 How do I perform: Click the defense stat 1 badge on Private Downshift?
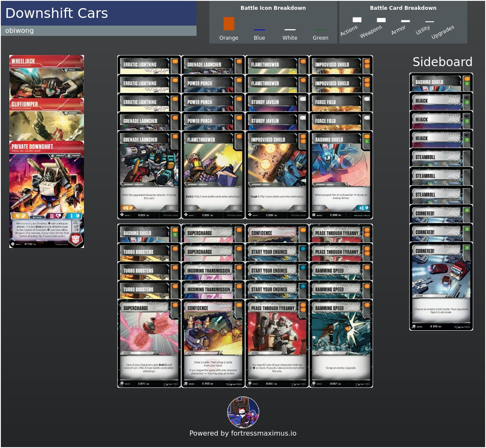pyautogui.click(x=74, y=216)
